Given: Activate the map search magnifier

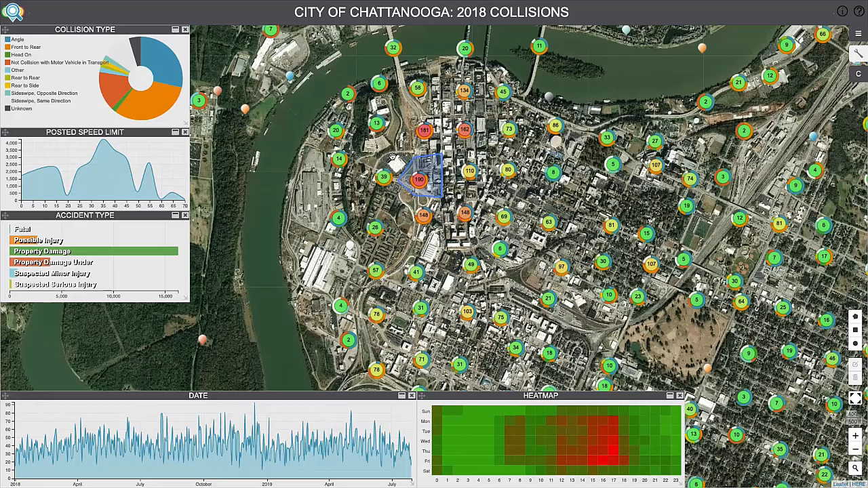Looking at the screenshot, I should click(x=855, y=468).
